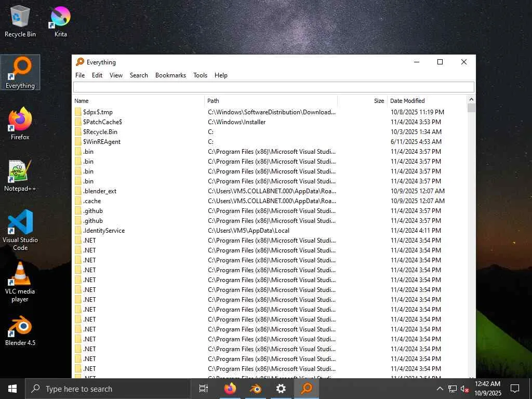Image resolution: width=532 pixels, height=399 pixels.
Task: Open the Blender 4.5 desktop shortcut
Action: click(x=20, y=330)
